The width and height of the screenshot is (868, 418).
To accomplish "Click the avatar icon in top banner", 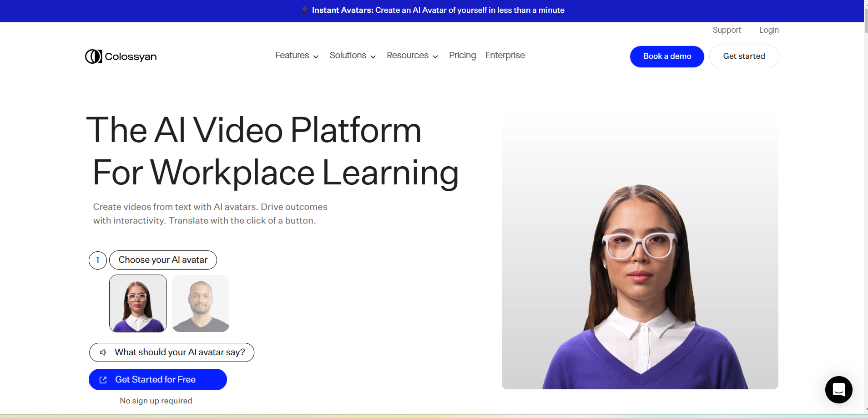I will point(305,10).
